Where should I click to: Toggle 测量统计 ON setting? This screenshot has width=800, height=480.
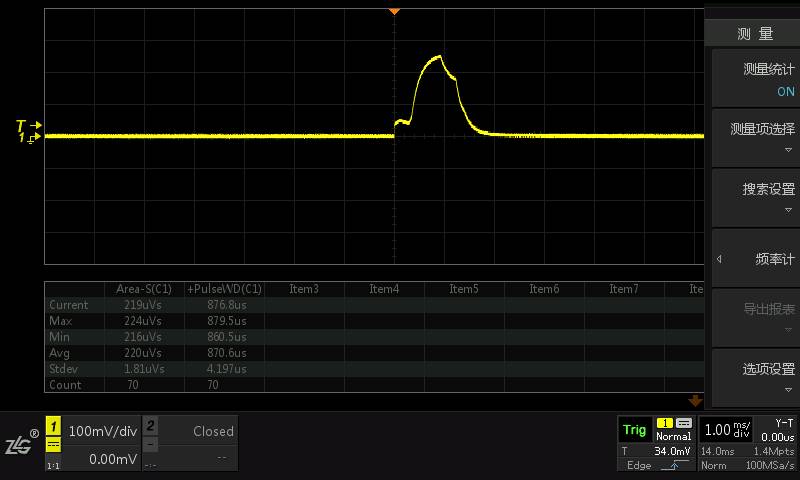[755, 80]
